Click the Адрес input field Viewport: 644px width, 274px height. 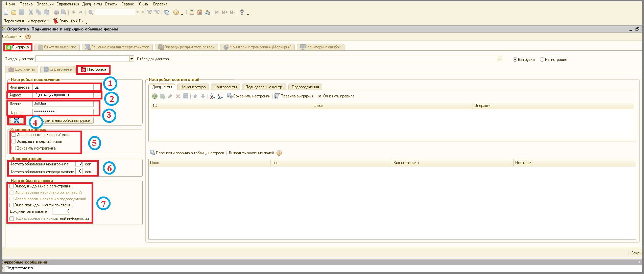pyautogui.click(x=63, y=95)
